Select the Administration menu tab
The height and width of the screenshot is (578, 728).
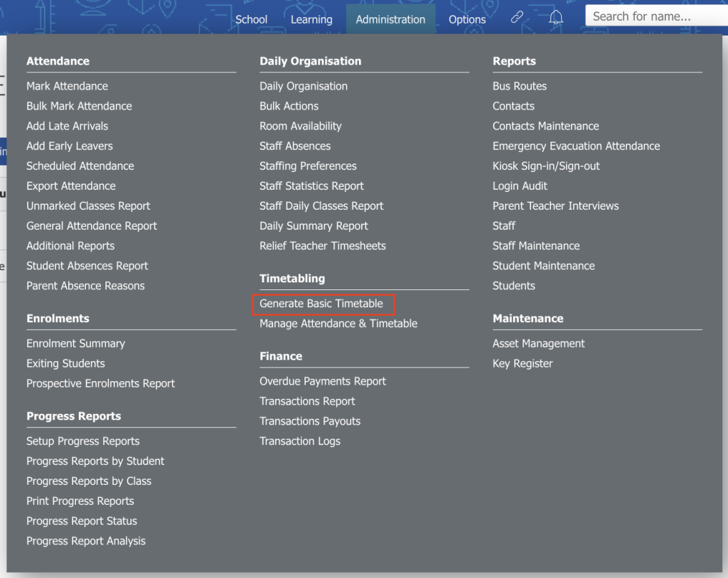tap(390, 19)
